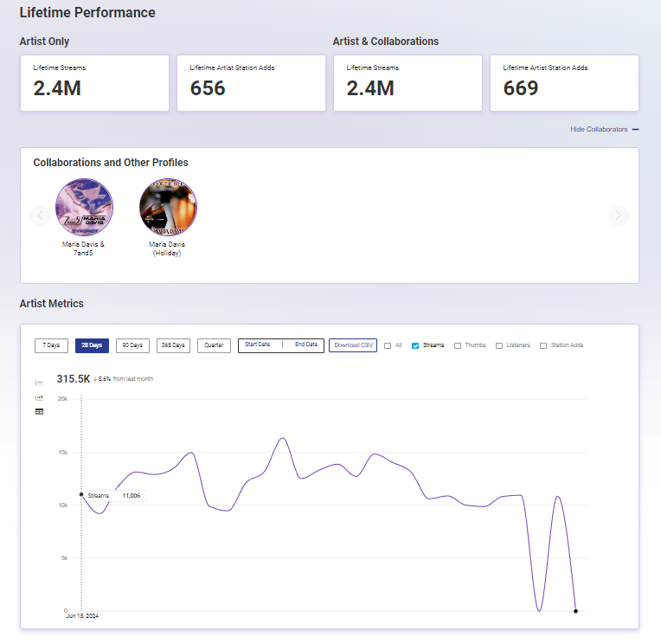661x644 pixels.
Task: Check the Station Adds checkbox
Action: point(543,345)
